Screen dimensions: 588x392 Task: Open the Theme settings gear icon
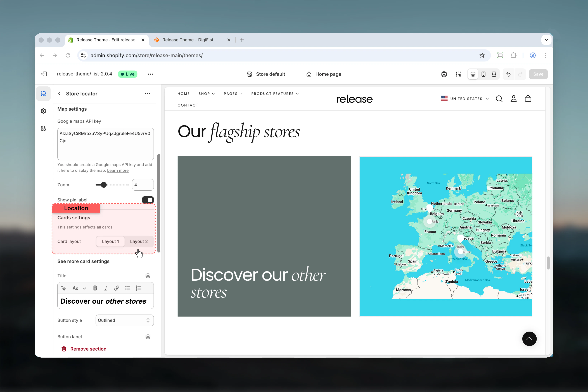coord(43,111)
